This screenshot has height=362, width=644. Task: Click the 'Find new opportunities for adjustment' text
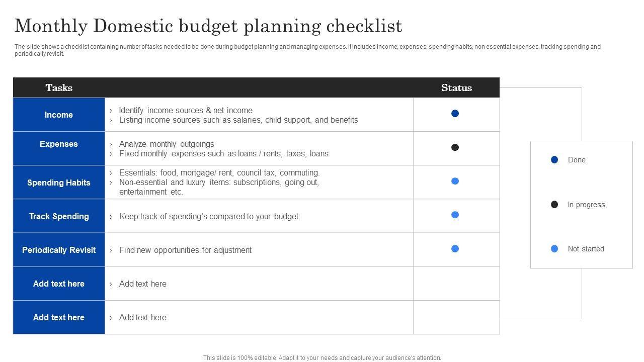click(x=185, y=250)
